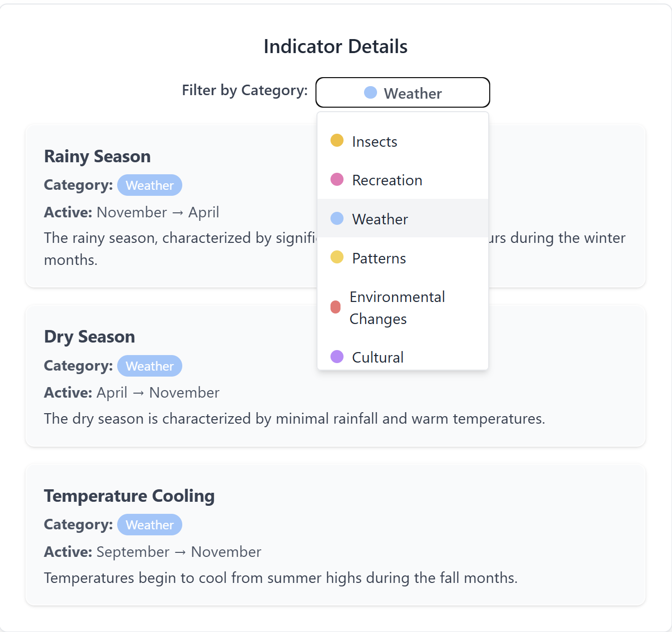
Task: Click the purple Cultural color dot
Action: [337, 357]
